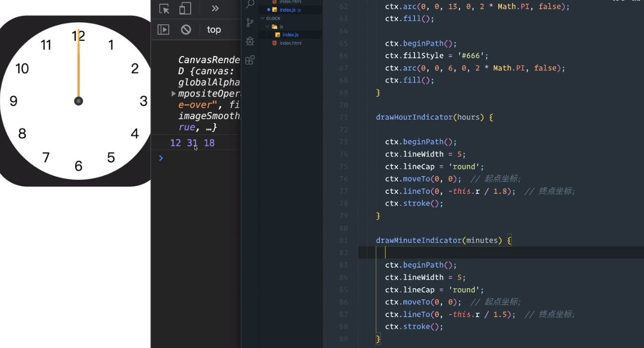Click the logged value 18 in console
The image size is (644, 348).
(x=209, y=143)
